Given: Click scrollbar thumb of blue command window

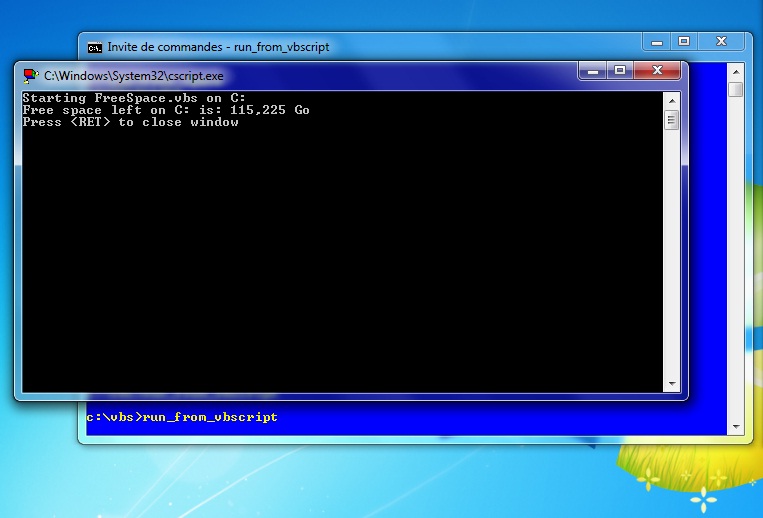Looking at the screenshot, I should tap(736, 90).
